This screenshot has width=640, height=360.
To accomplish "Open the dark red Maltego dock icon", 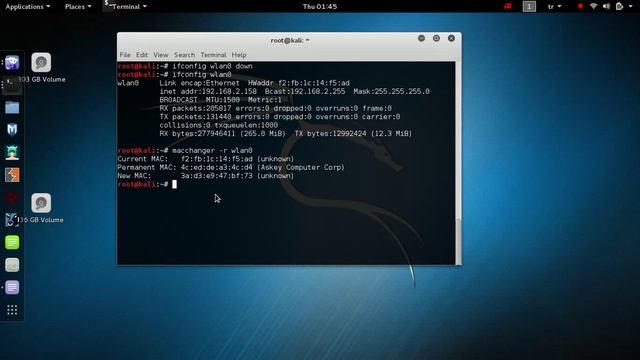I will pos(12,198).
